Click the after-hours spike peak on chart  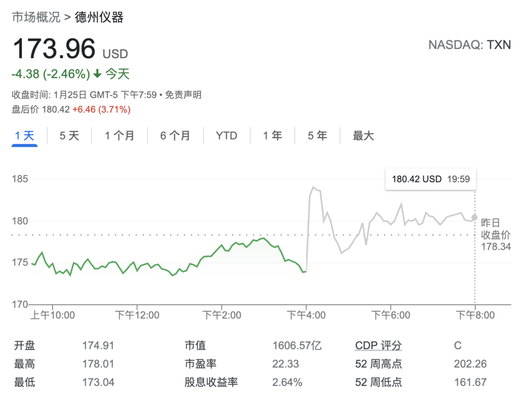pyautogui.click(x=313, y=187)
